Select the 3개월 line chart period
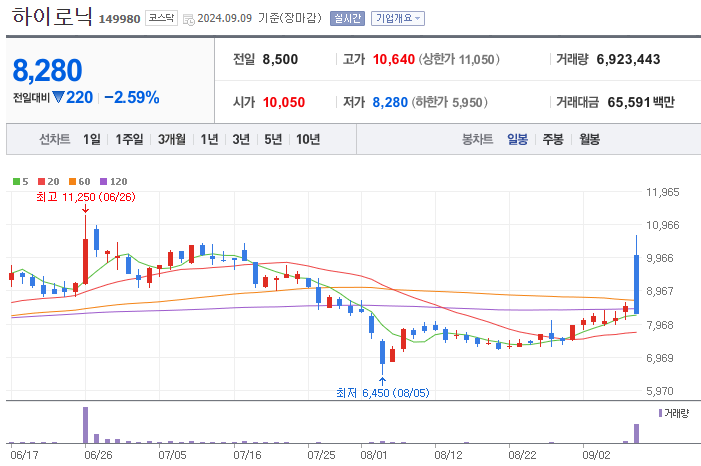The width and height of the screenshot is (701, 466). (x=172, y=140)
